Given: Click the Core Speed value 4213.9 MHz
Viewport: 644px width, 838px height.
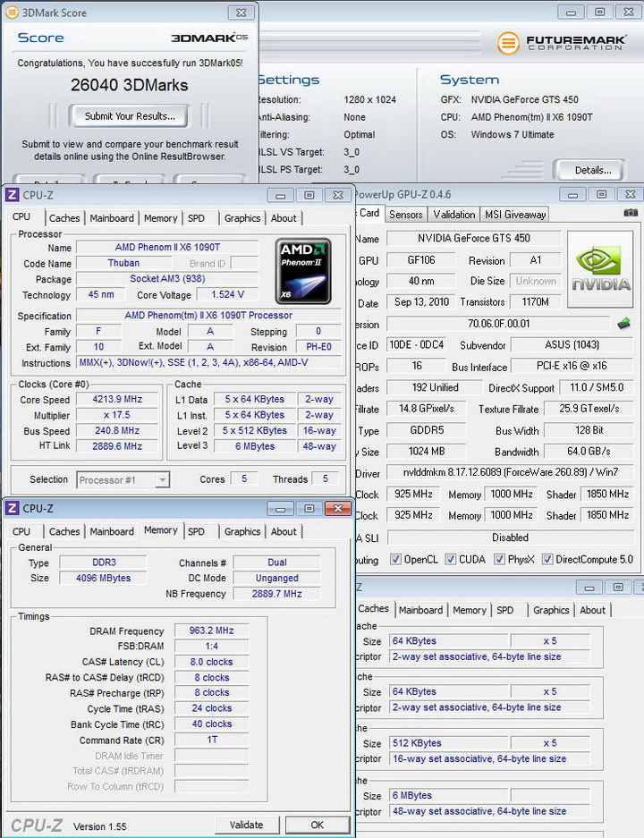Looking at the screenshot, I should pyautogui.click(x=117, y=399).
